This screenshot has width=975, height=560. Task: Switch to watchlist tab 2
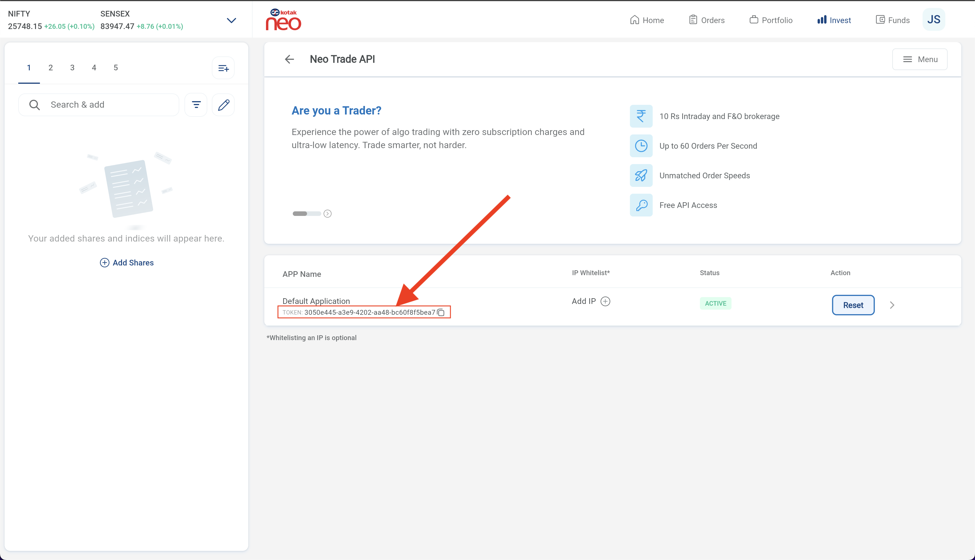[x=50, y=68]
